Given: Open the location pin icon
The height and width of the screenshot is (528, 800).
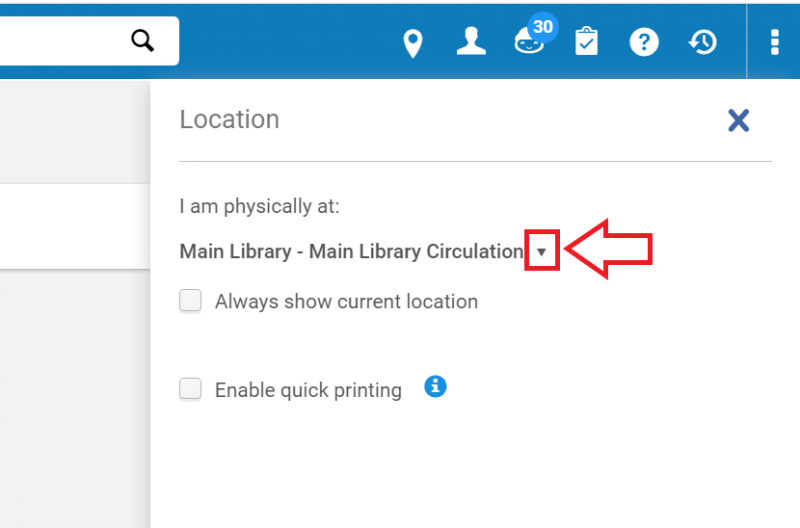Looking at the screenshot, I should click(x=413, y=43).
